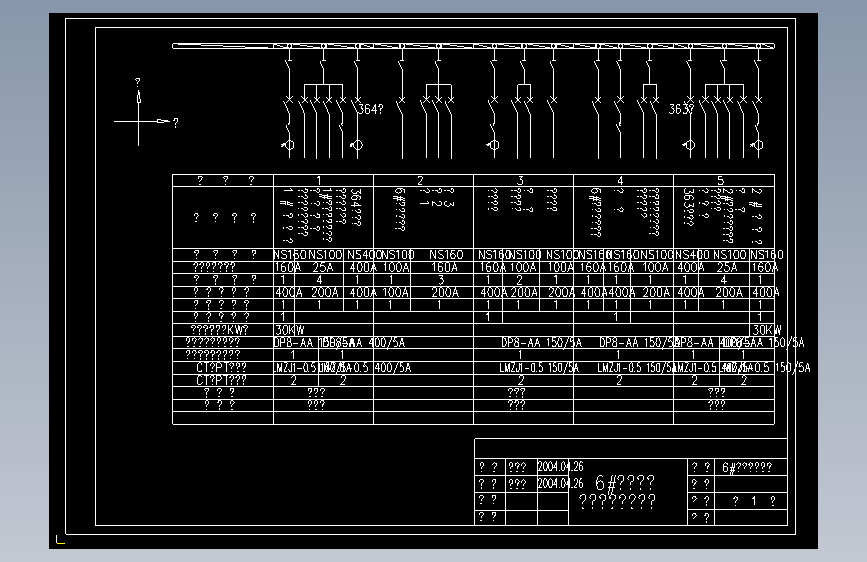The image size is (867, 562).
Task: Click the 30KW value in column 5
Action: click(x=766, y=330)
